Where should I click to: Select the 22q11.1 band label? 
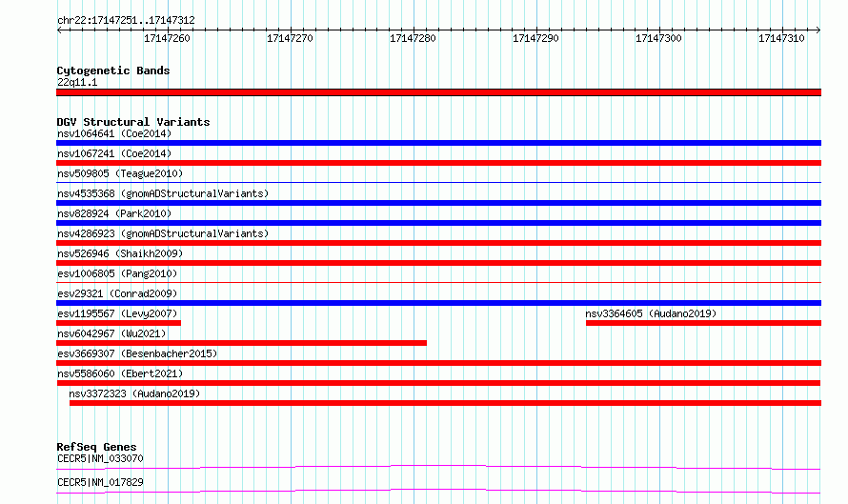coord(77,82)
